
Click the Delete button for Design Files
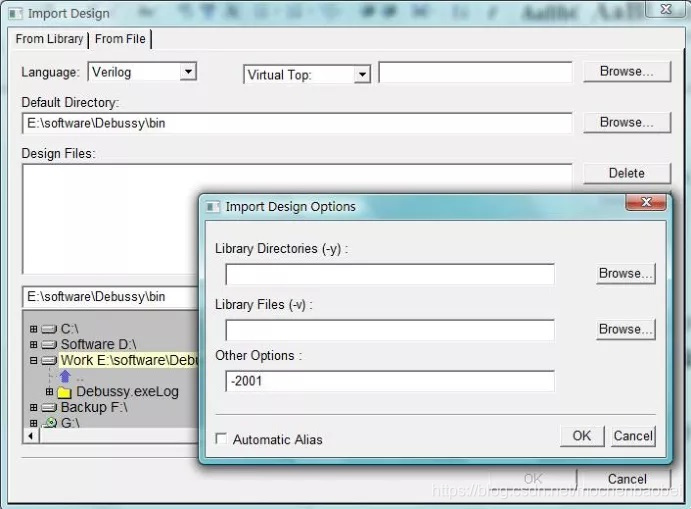point(626,173)
